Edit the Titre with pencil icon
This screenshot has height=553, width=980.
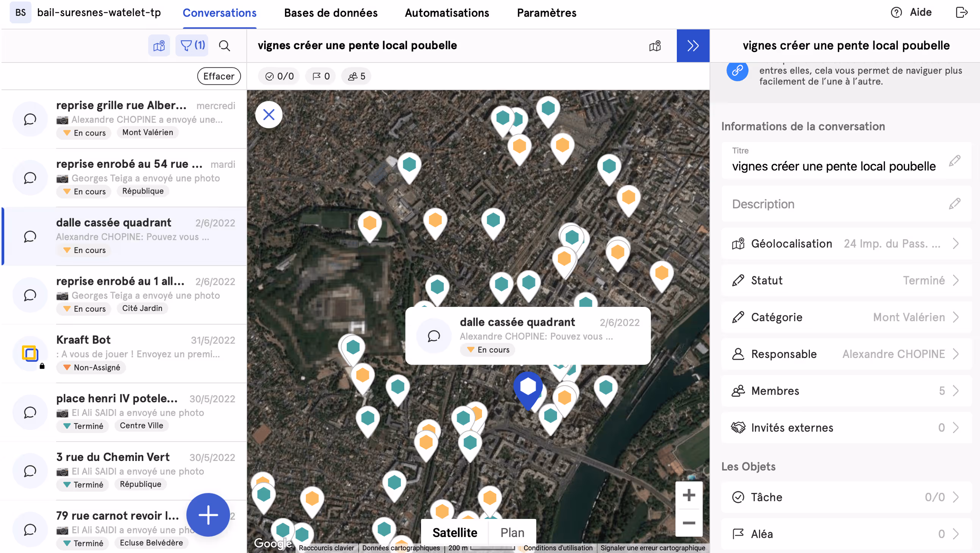coord(954,161)
